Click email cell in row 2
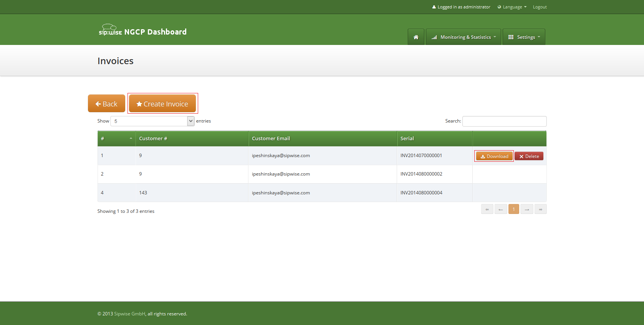Screen dimensions: 644x325 [323, 174]
